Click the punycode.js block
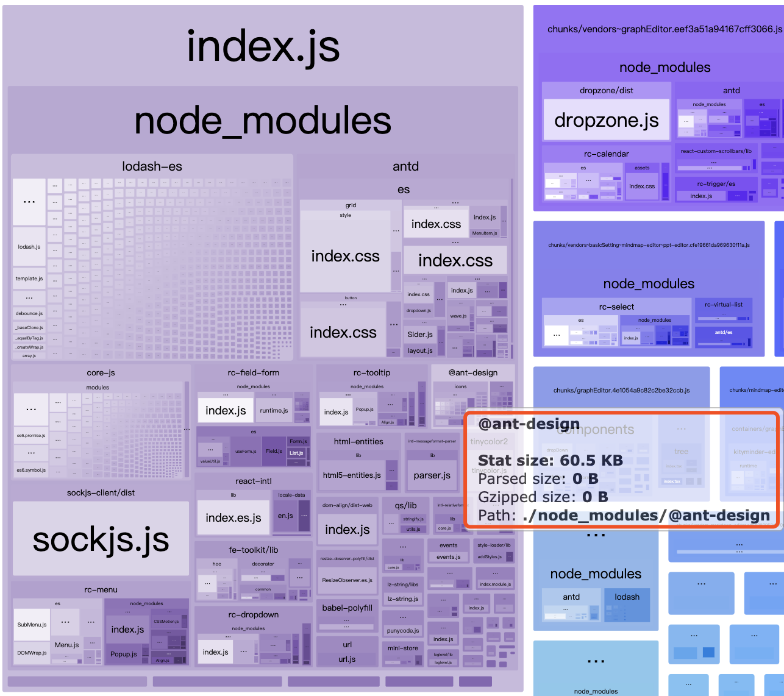Screen dimensions: 784x696 click(x=402, y=631)
